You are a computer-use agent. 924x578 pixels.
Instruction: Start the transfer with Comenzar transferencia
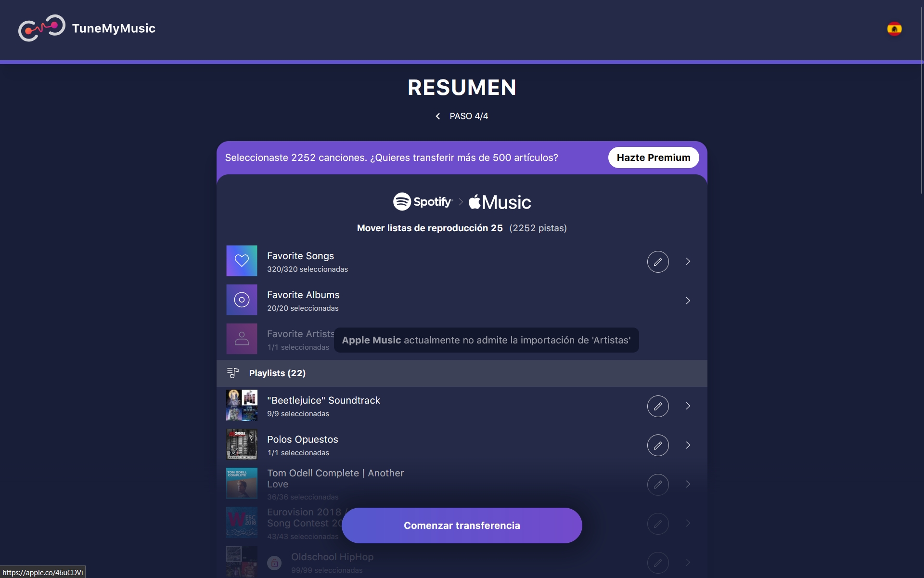pos(462,525)
